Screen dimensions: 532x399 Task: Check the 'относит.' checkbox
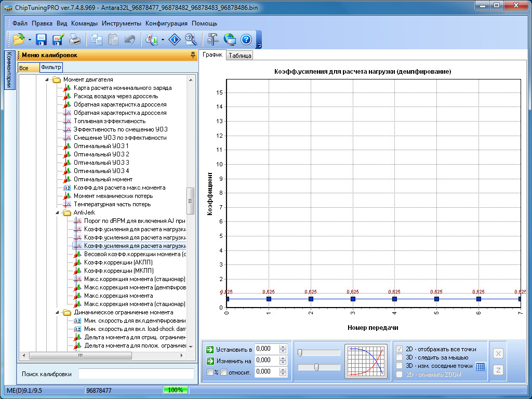pos(223,372)
